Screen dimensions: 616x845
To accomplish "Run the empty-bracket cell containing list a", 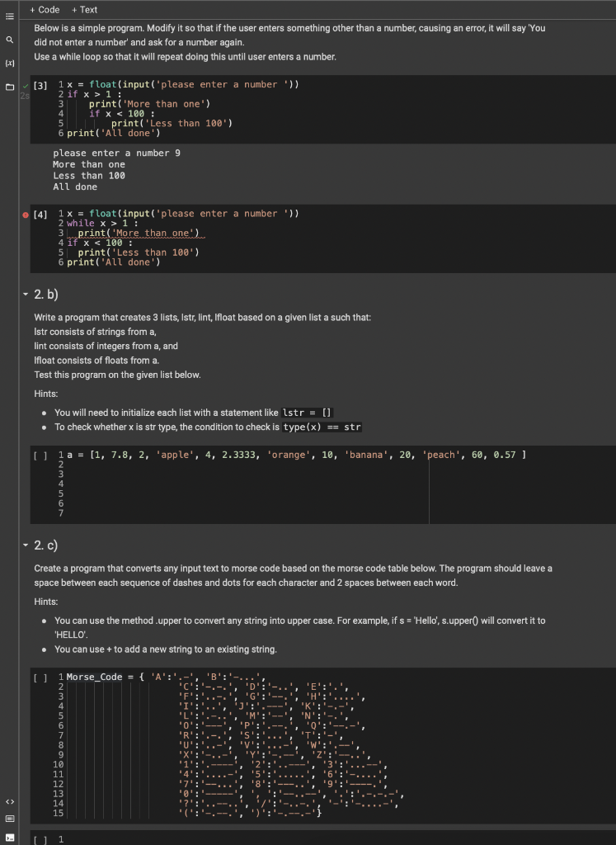I will pos(40,456).
